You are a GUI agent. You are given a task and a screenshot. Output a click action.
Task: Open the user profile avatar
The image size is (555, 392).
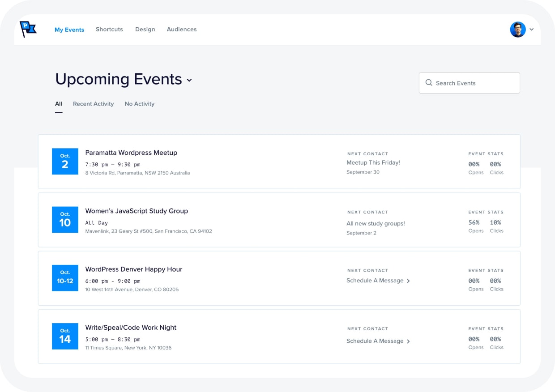click(x=518, y=30)
